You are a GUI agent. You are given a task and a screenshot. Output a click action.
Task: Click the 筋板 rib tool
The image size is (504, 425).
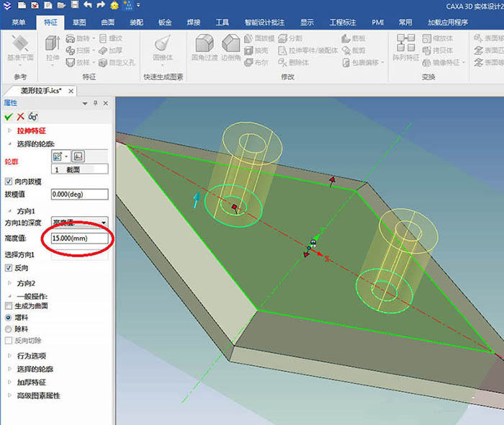point(354,39)
